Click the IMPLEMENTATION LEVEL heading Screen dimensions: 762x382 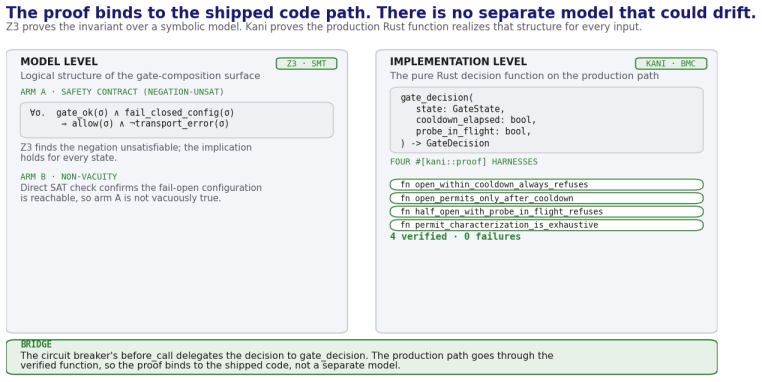(x=458, y=62)
